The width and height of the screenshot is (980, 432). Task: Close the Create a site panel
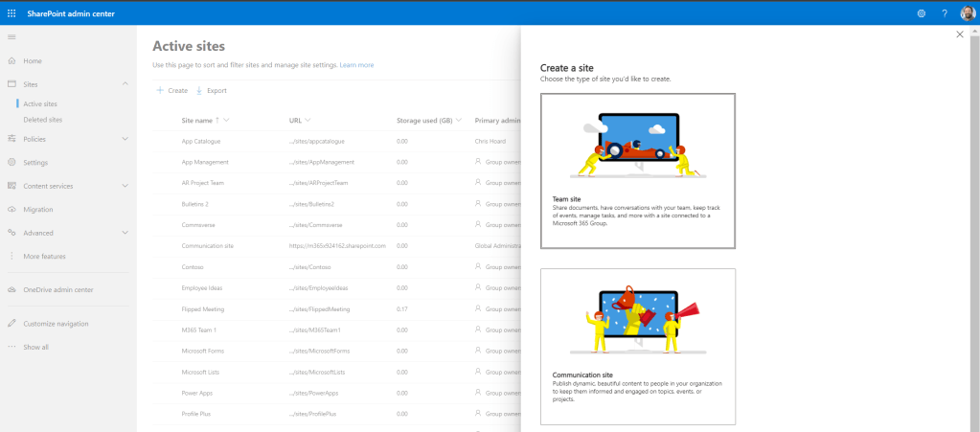[x=960, y=34]
